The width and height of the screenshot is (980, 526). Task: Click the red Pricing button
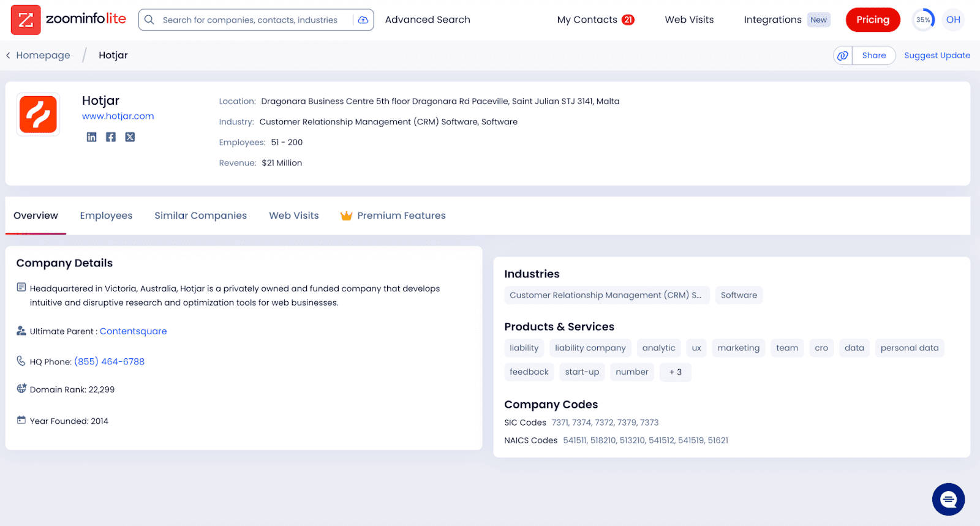[872, 20]
